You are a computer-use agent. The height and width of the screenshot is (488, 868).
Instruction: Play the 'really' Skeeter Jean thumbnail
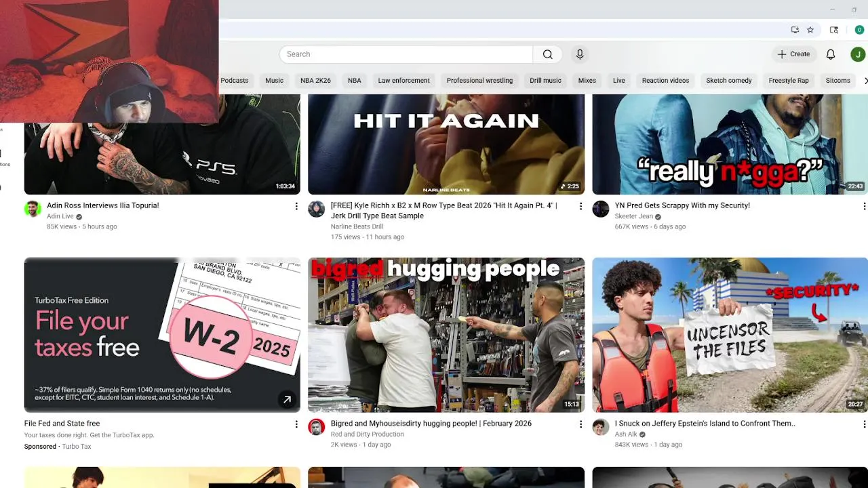(730, 144)
